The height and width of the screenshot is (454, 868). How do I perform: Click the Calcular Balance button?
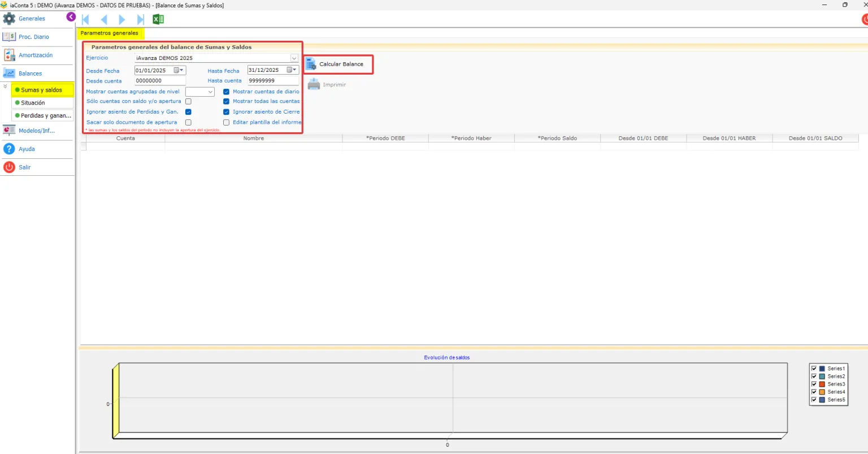338,64
